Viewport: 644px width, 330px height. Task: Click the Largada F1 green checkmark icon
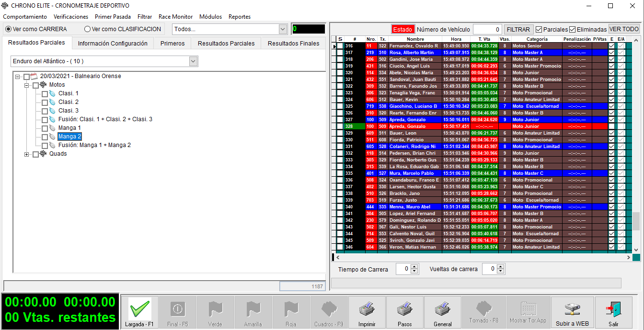139,309
